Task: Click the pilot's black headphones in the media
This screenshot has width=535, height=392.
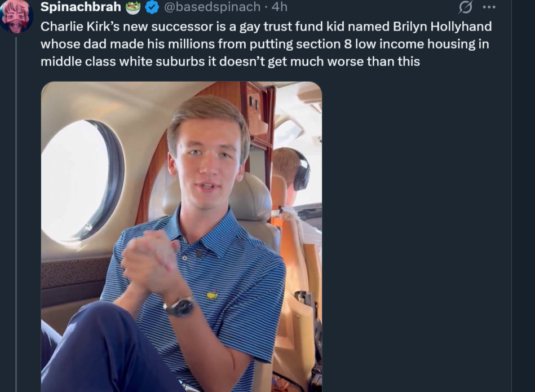Action: click(x=300, y=169)
